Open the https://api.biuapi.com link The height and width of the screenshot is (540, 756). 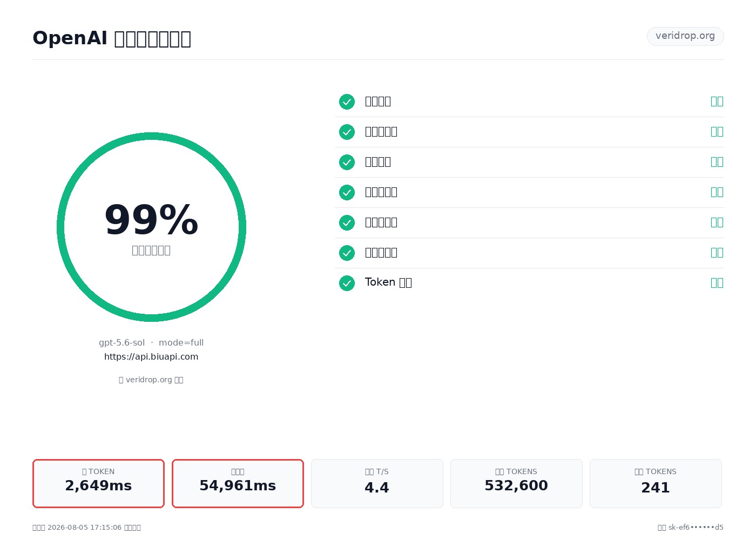click(x=151, y=356)
